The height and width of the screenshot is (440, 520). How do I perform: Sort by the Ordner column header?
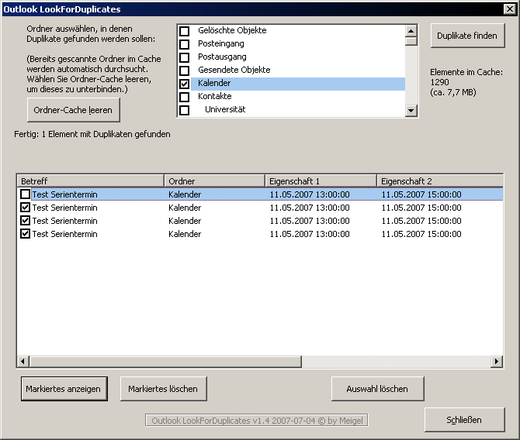[x=215, y=181]
